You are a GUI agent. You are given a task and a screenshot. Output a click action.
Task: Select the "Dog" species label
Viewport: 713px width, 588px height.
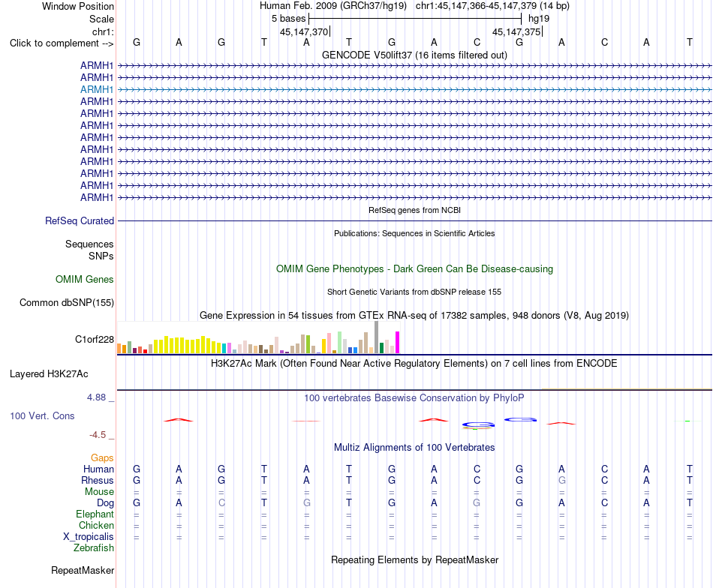[105, 503]
